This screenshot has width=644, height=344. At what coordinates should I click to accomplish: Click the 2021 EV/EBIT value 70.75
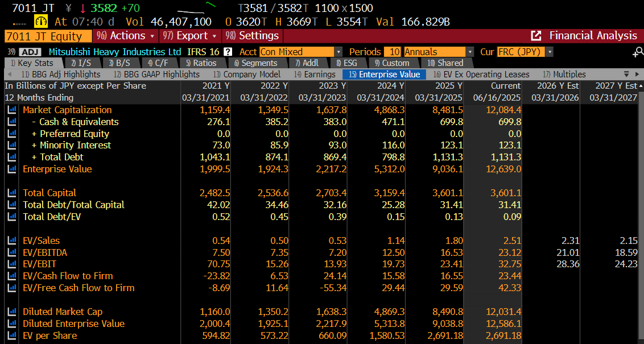click(x=218, y=264)
